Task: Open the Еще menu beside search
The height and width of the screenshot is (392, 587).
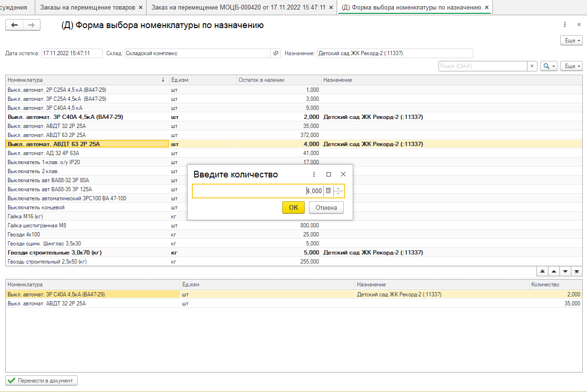Action: coord(572,66)
